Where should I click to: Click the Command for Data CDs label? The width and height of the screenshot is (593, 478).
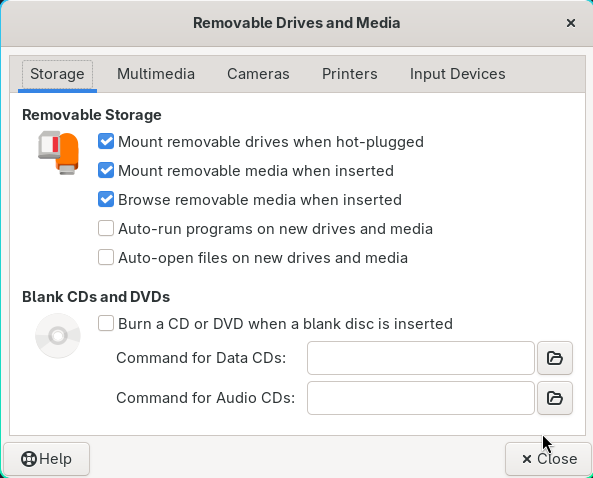pos(201,358)
